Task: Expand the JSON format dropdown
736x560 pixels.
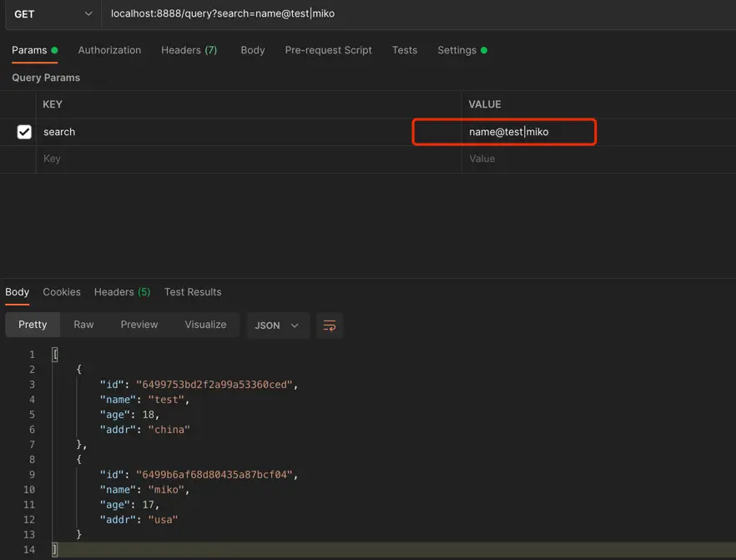Action: (x=277, y=325)
